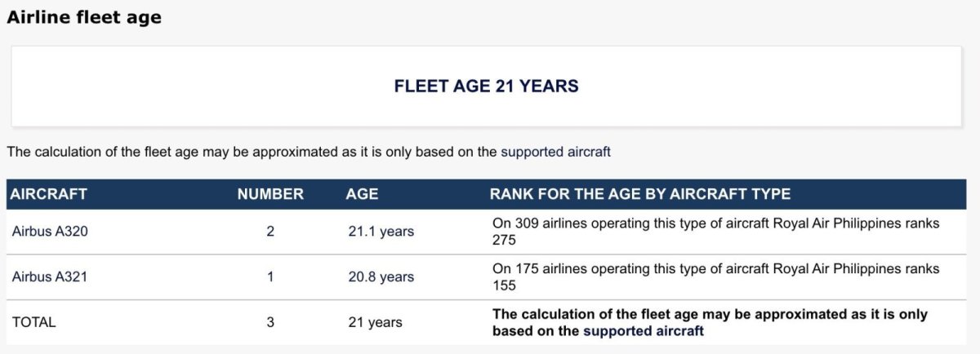Viewport: 980px width, 354px height.
Task: Click the bold approximation note in the TOTAL row
Action: tap(709, 315)
